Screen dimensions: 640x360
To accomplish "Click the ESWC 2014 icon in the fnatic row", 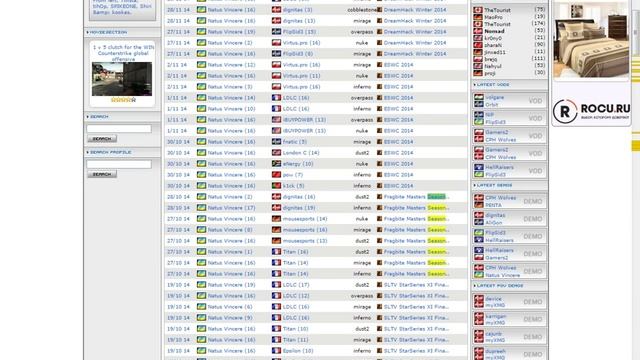I will pyautogui.click(x=379, y=142).
